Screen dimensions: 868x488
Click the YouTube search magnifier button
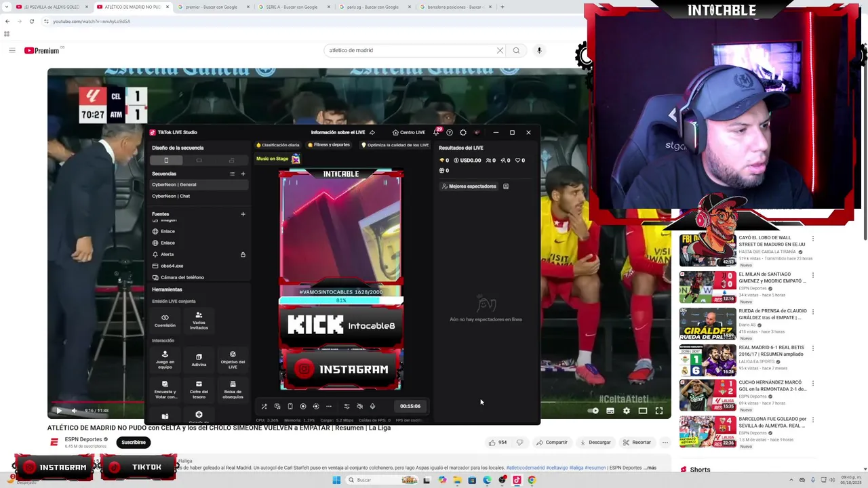516,50
